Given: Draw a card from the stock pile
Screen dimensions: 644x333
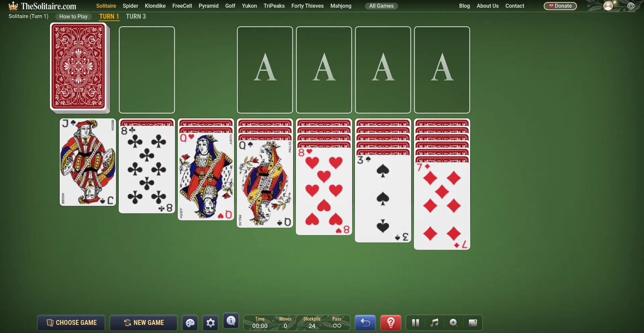Looking at the screenshot, I should pyautogui.click(x=78, y=67).
